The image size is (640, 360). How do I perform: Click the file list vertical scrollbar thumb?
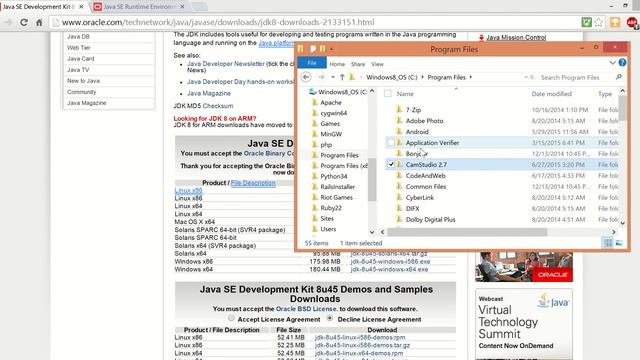[x=622, y=108]
